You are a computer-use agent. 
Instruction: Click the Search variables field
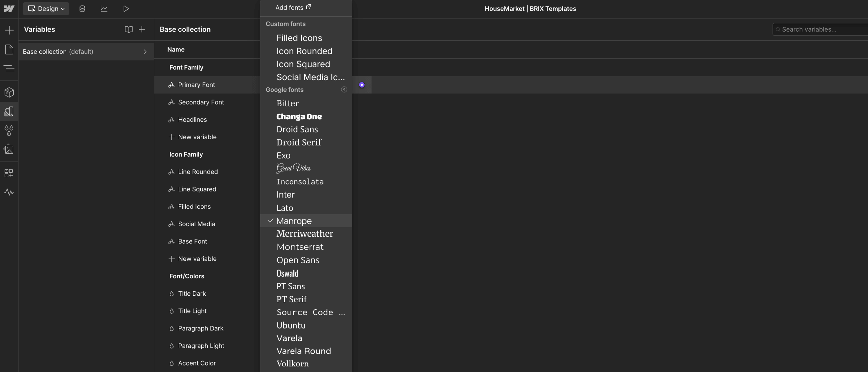tap(819, 29)
